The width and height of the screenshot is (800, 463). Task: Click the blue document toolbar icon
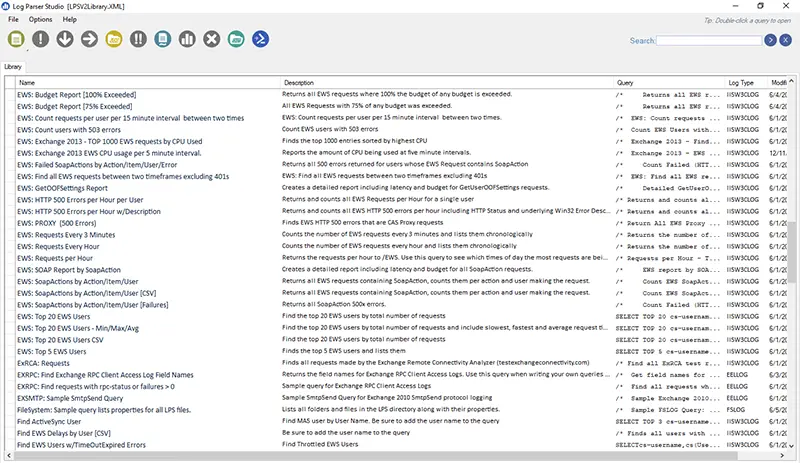[163, 39]
